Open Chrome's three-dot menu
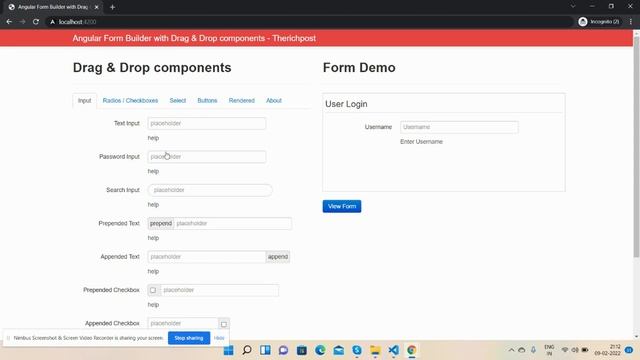The width and height of the screenshot is (640, 360). (631, 22)
